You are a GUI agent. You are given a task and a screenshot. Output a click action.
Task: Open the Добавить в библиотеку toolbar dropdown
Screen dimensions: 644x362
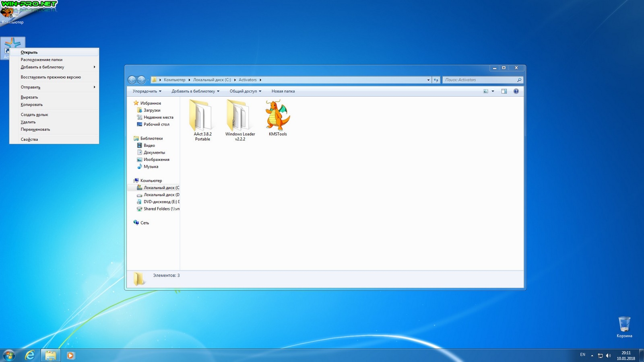click(196, 91)
